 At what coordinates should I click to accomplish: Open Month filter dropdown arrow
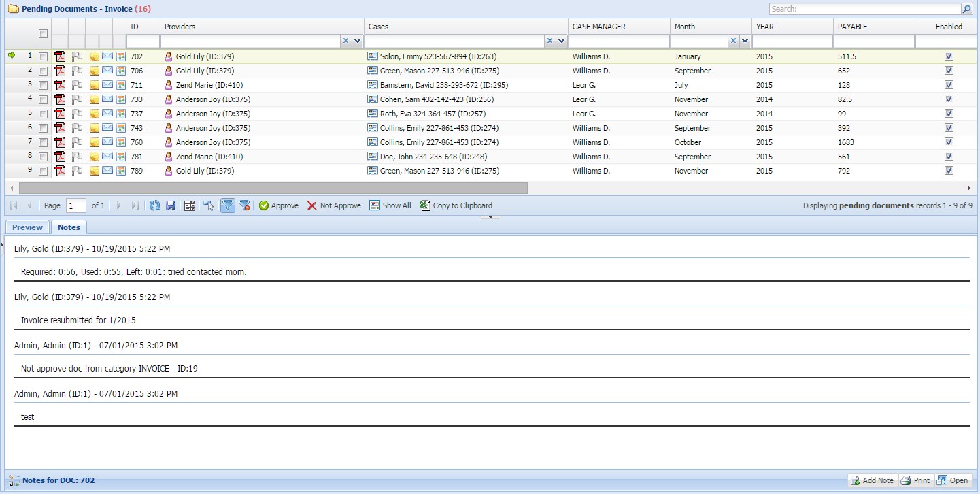tap(745, 42)
